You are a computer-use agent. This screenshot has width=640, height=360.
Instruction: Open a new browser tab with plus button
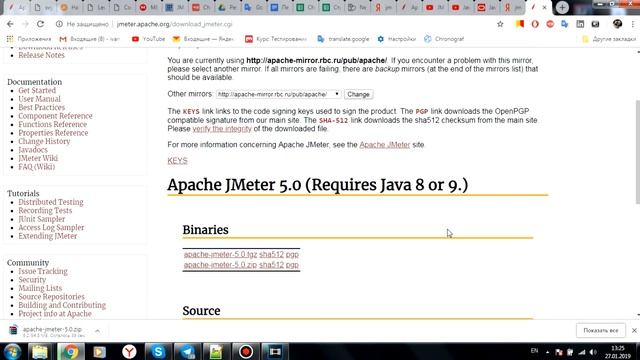[x=562, y=7]
